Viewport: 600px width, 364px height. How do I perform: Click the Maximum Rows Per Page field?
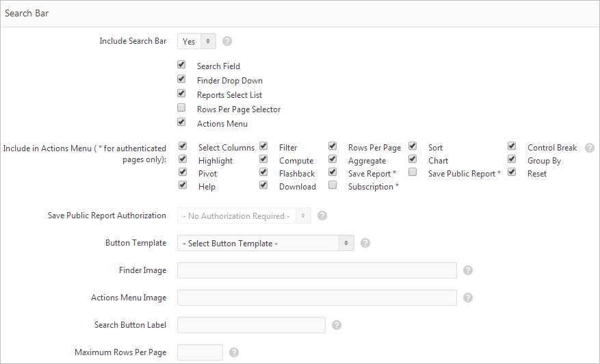click(200, 352)
